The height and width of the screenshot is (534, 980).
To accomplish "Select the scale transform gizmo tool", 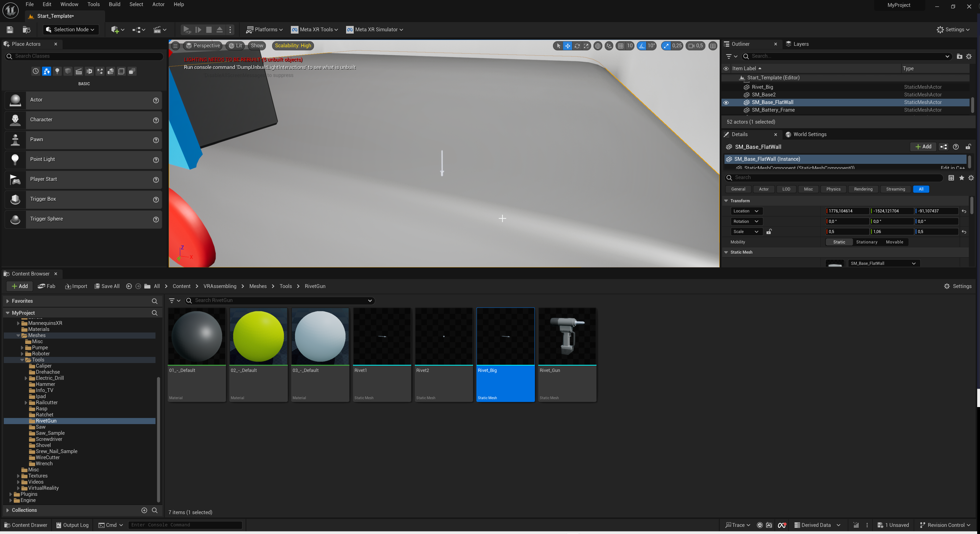I will (x=586, y=46).
